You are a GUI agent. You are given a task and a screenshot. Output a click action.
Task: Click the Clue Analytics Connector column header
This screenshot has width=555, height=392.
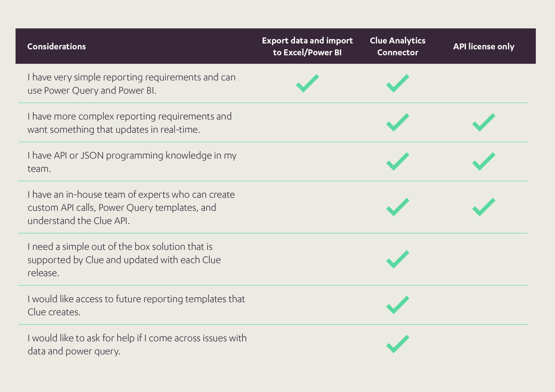coord(398,46)
